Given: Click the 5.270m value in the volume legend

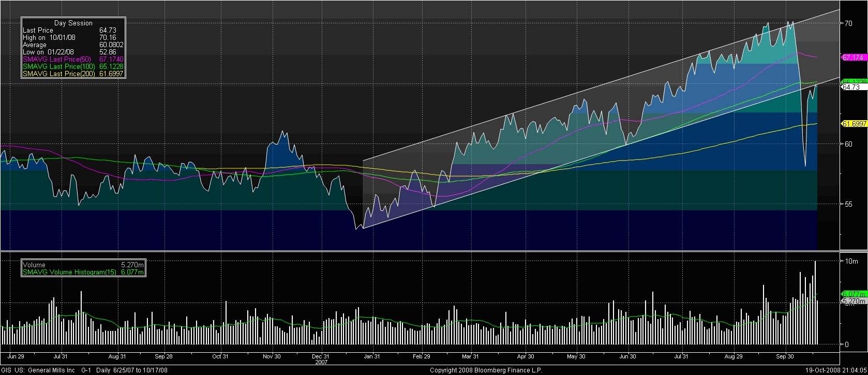Looking at the screenshot, I should coord(132,265).
